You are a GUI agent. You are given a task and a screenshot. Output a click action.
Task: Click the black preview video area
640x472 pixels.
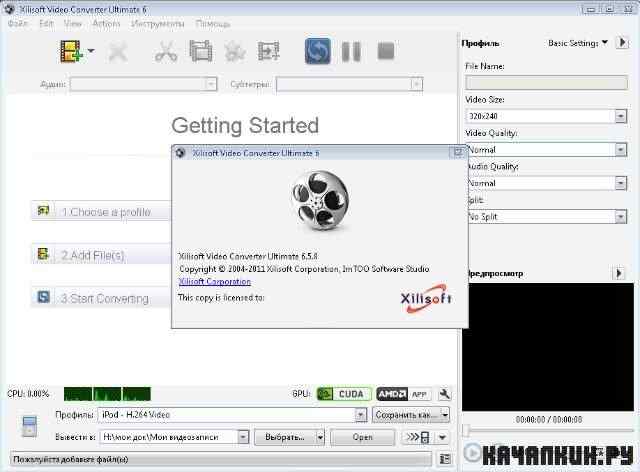pyautogui.click(x=548, y=347)
